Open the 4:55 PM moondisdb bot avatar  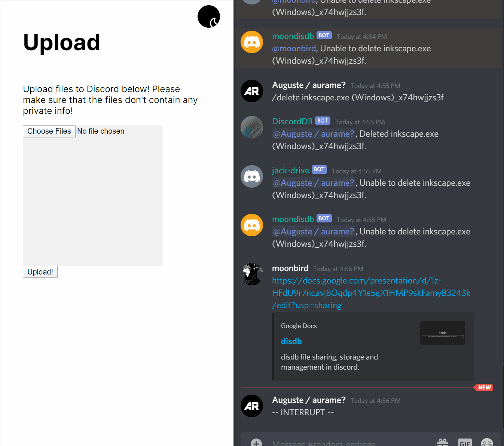252,225
